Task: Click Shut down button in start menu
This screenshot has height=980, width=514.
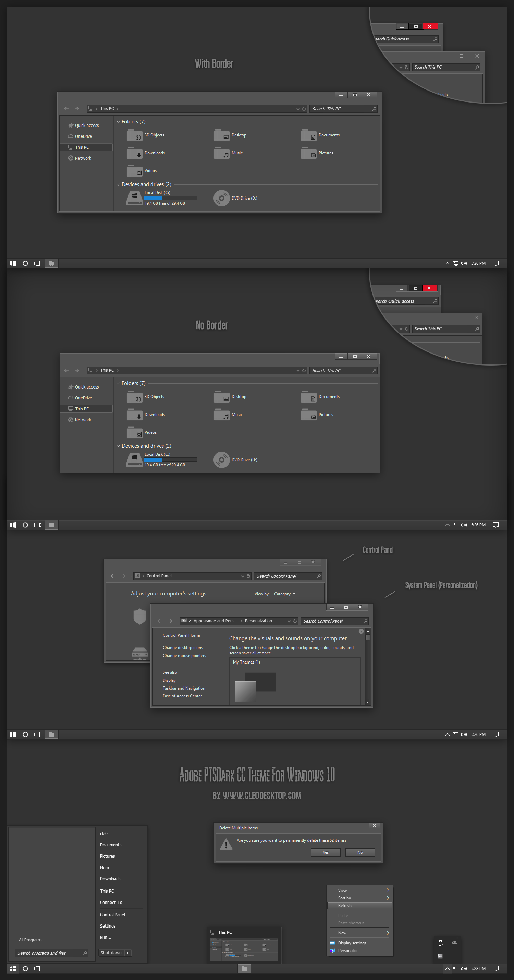Action: 111,953
